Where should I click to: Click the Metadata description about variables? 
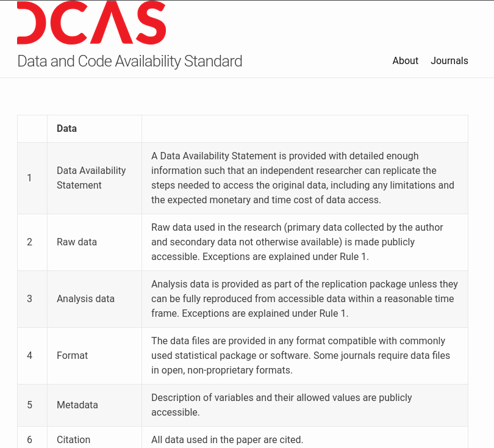pyautogui.click(x=281, y=405)
